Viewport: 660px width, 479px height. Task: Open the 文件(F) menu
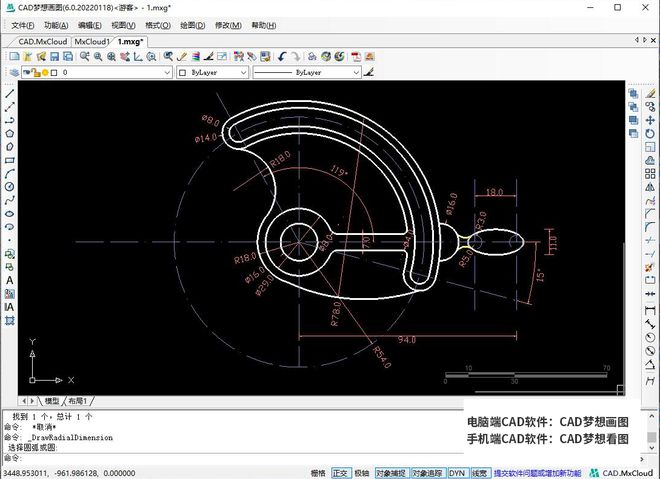click(23, 25)
